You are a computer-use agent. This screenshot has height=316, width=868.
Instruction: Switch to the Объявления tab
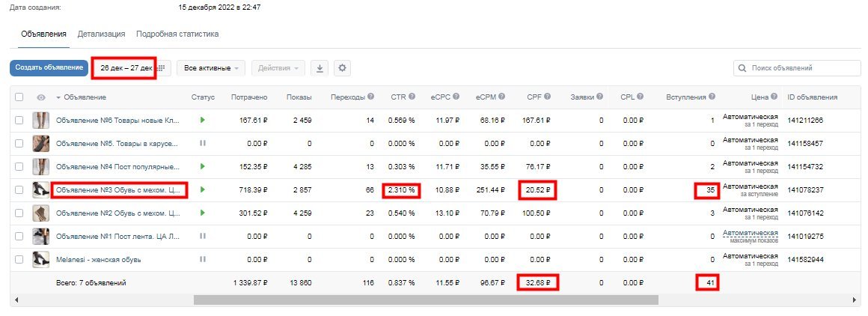(x=43, y=34)
